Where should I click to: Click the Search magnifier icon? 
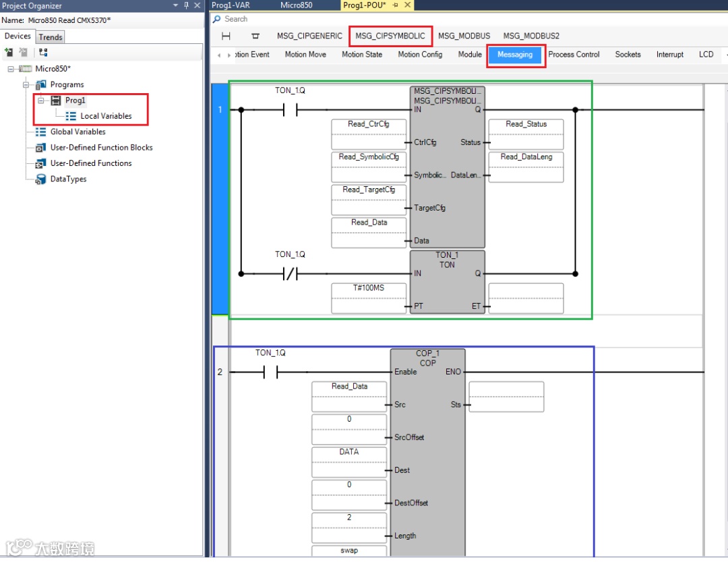coord(216,19)
